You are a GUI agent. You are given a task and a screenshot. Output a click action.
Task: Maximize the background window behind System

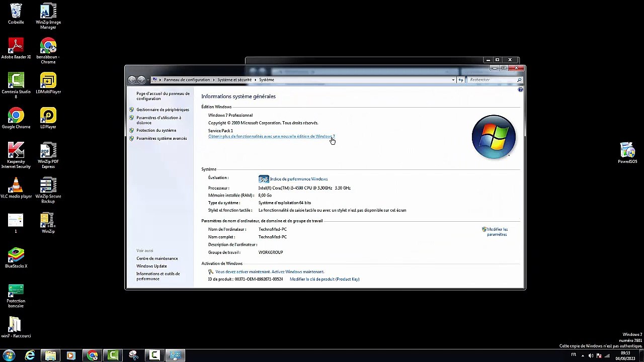497,60
